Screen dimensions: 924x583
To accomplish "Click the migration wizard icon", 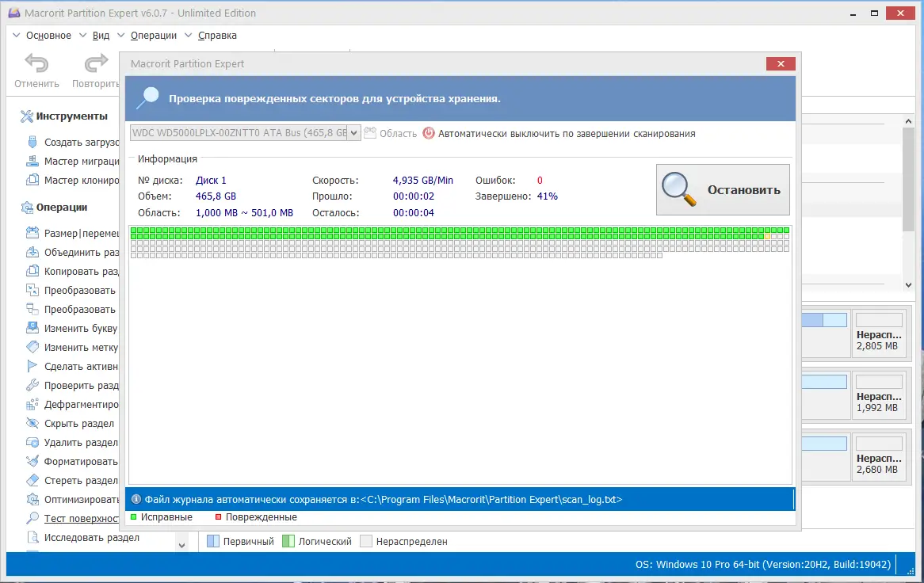I will 32,161.
